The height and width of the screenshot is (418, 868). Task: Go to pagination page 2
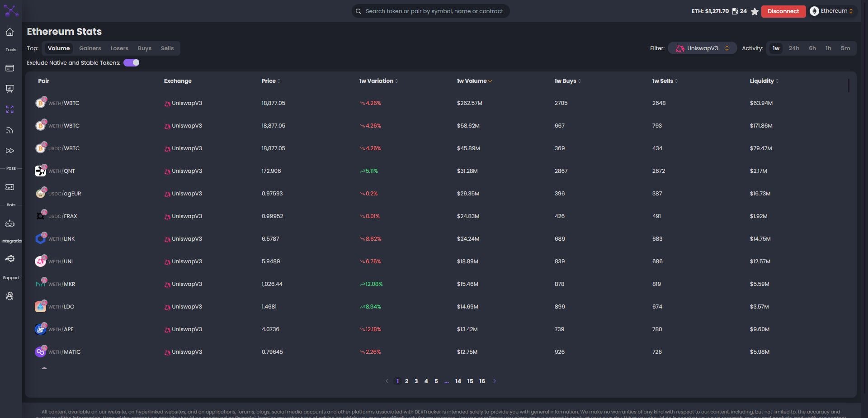(x=407, y=381)
